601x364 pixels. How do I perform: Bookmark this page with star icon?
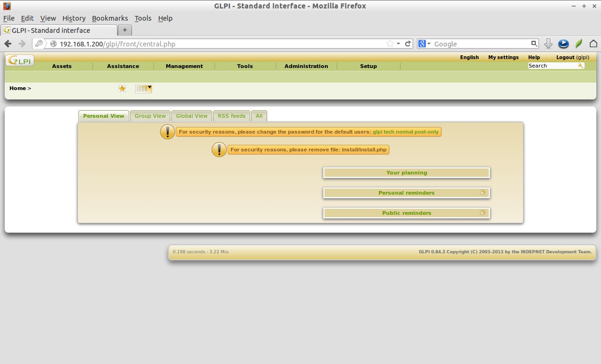[x=390, y=44]
